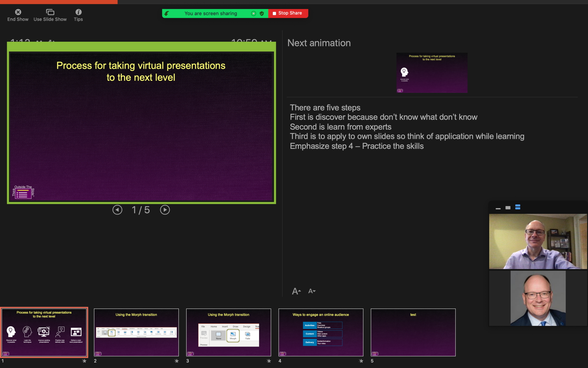Switch video panel to single thumbnail view
588x368 pixels.
click(x=508, y=208)
